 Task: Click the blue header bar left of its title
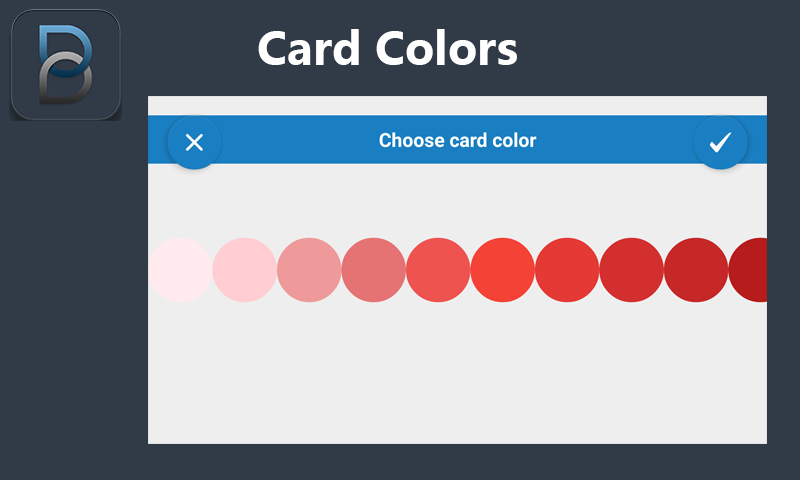pyautogui.click(x=290, y=140)
